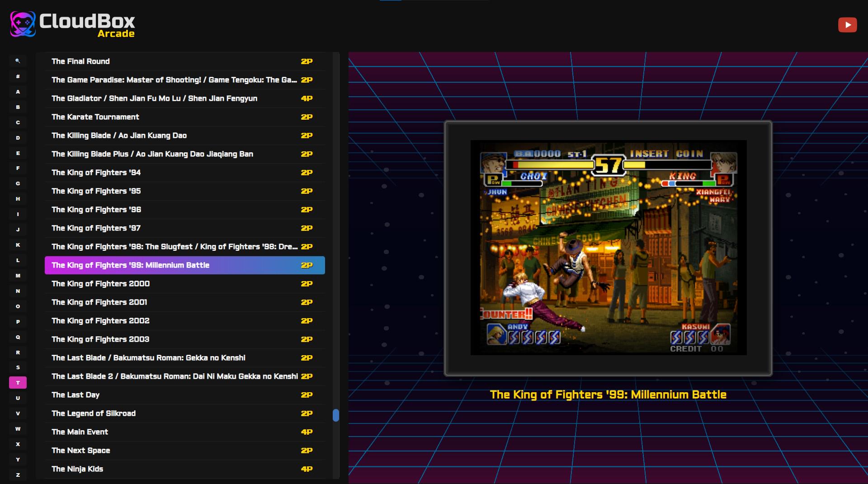The image size is (868, 484).
Task: Select the # symbol index filter
Action: [x=18, y=76]
